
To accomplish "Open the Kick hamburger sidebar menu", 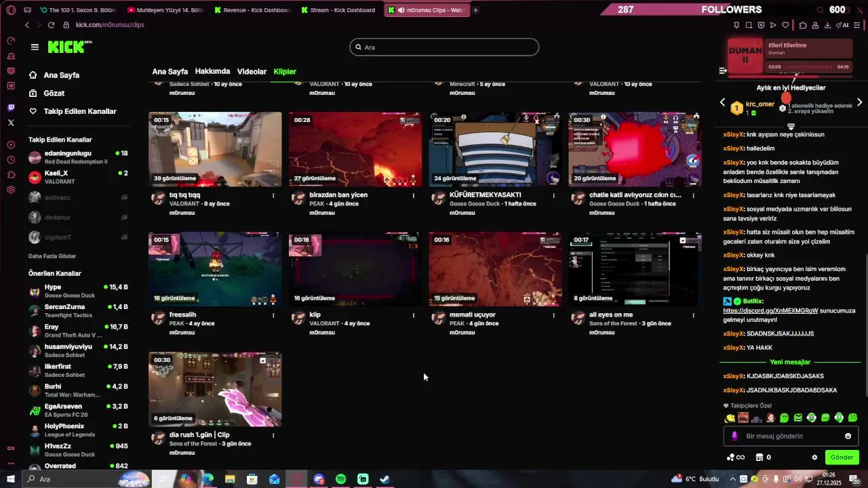I will pos(35,47).
